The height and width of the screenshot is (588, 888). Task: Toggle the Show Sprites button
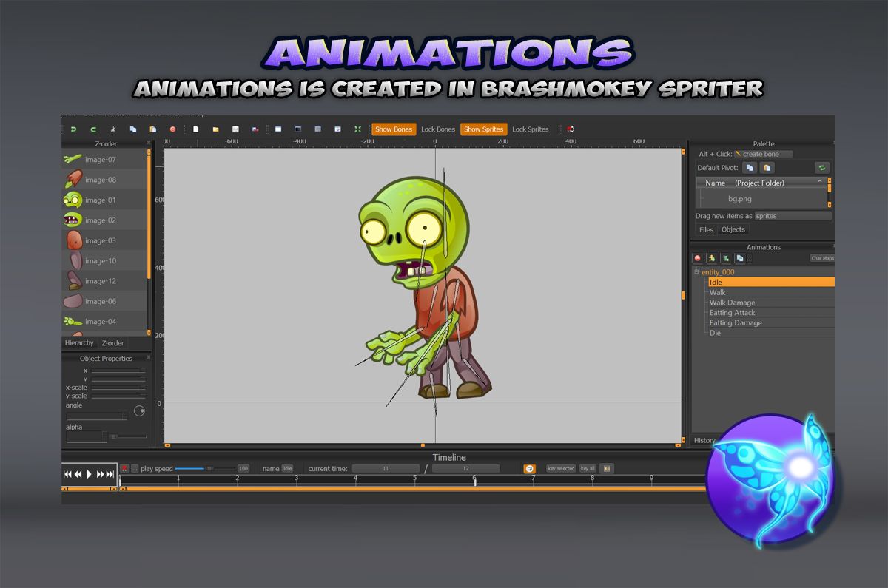[483, 129]
